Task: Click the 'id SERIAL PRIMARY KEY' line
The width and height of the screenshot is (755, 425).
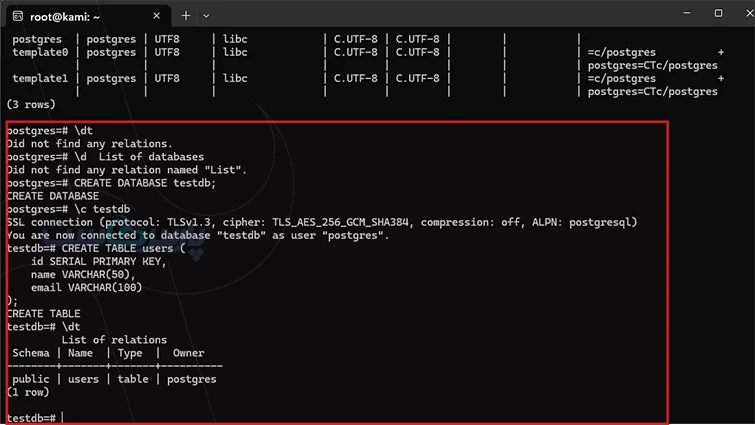Action: pyautogui.click(x=99, y=261)
